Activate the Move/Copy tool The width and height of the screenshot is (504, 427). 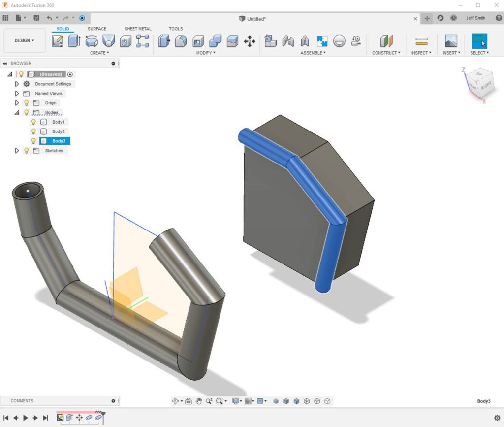[x=250, y=42]
